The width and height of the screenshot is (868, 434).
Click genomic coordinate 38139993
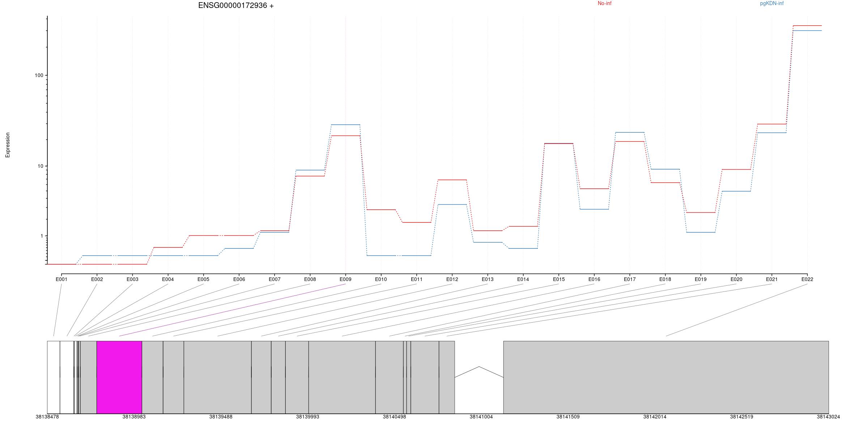click(x=307, y=417)
